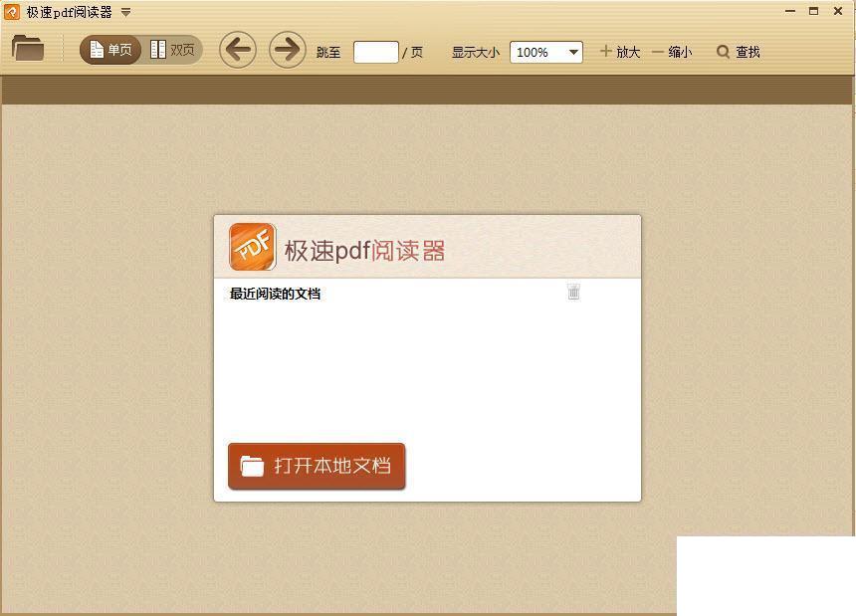856x616 pixels.
Task: Open file via toolbar folder icon
Action: coord(28,48)
